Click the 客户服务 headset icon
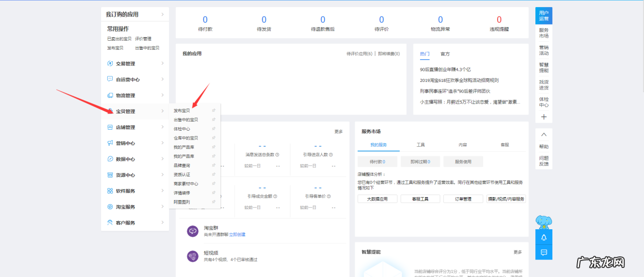This screenshot has height=277, width=644. 111,223
